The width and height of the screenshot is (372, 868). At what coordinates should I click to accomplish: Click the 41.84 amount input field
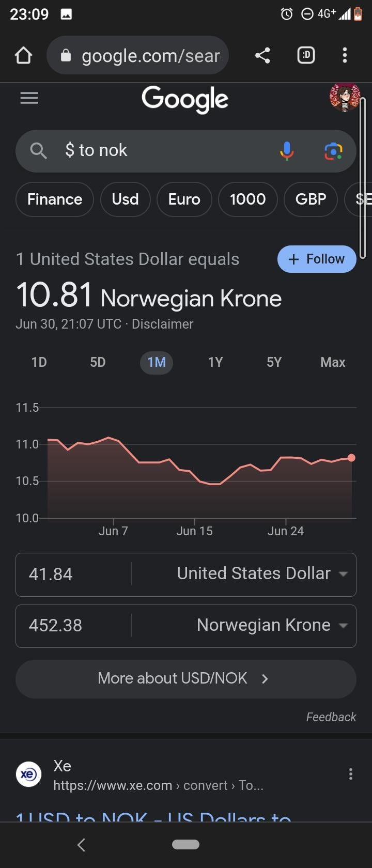[x=72, y=575]
